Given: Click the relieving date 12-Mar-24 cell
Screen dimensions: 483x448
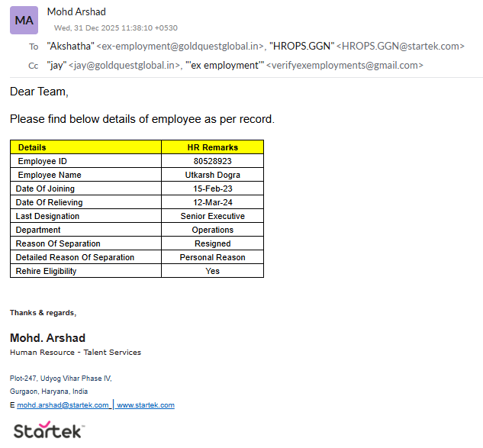Looking at the screenshot, I should coord(212,202).
